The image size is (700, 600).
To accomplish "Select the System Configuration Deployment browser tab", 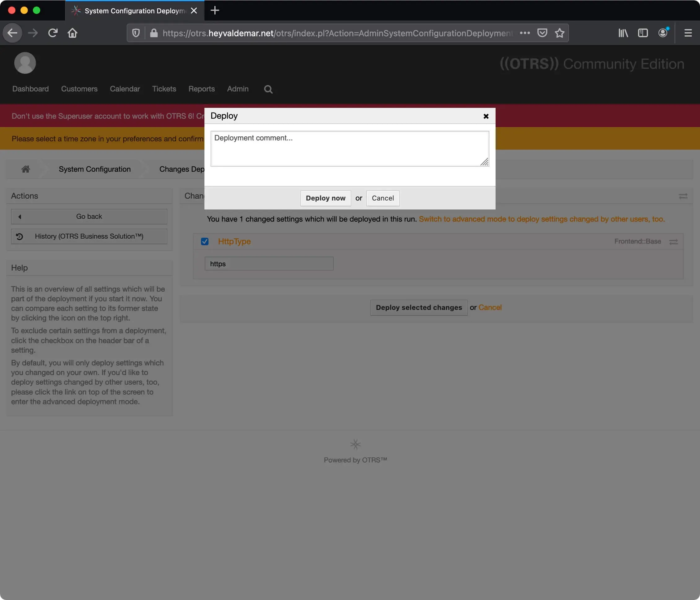I will 134,11.
